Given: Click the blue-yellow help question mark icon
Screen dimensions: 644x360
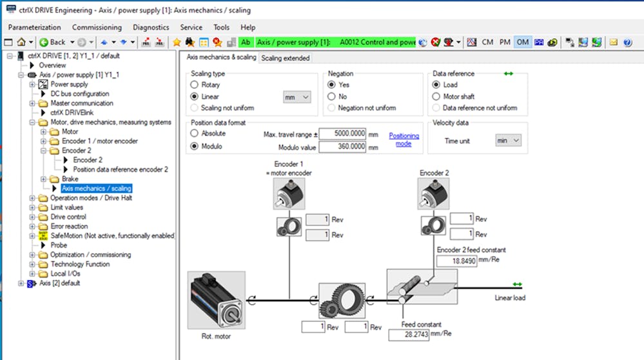Looking at the screenshot, I should pyautogui.click(x=628, y=43).
